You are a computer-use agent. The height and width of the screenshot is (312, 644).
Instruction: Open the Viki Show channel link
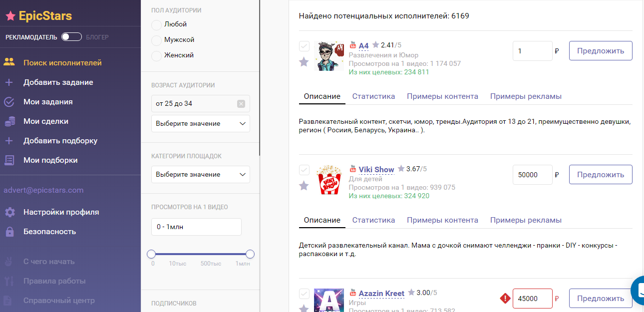click(x=376, y=170)
